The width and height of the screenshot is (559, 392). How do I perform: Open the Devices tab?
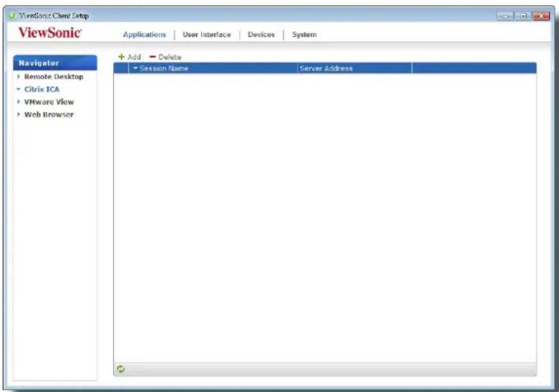261,34
